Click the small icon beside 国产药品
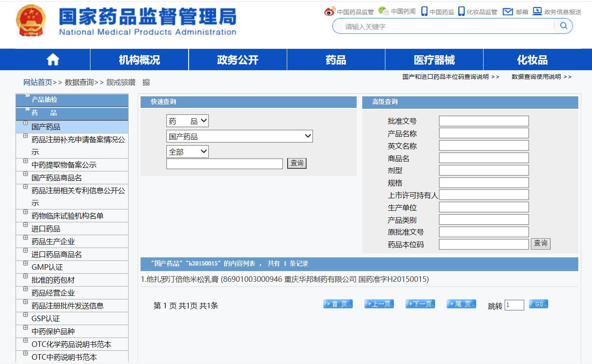The image size is (592, 364). click(x=25, y=123)
